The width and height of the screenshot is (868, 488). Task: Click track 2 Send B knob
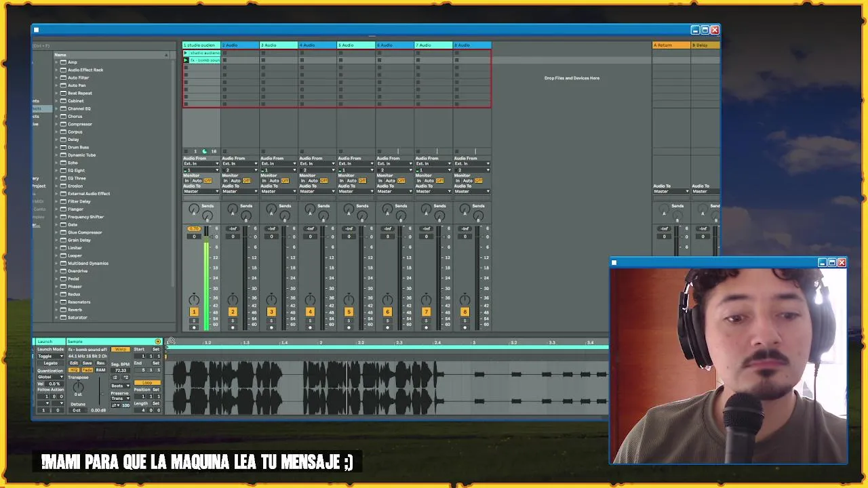(x=246, y=216)
